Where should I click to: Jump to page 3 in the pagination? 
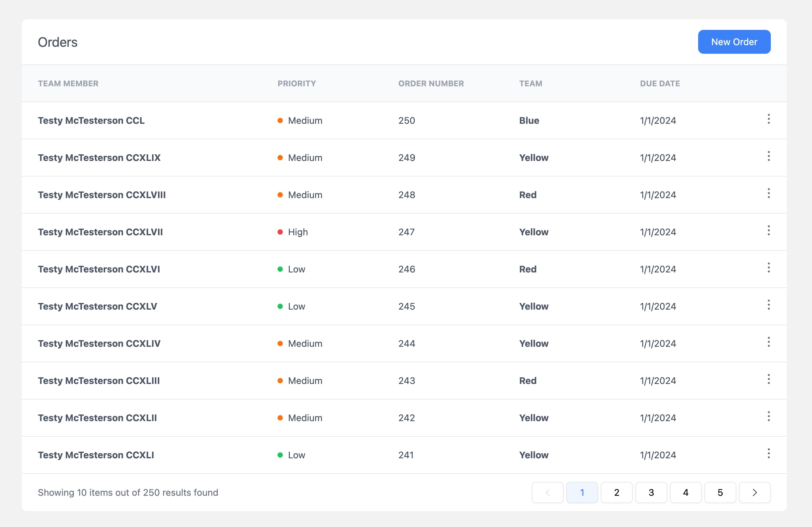pyautogui.click(x=651, y=492)
